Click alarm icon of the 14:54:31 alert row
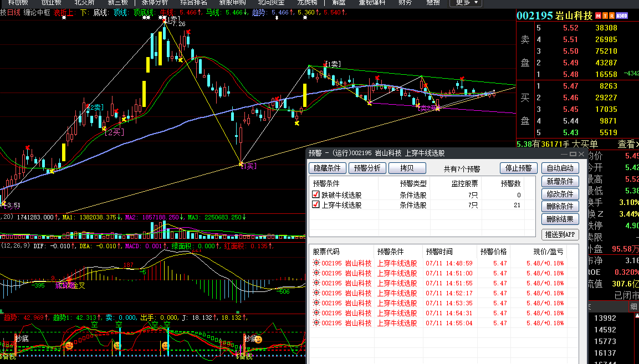 [x=316, y=312]
